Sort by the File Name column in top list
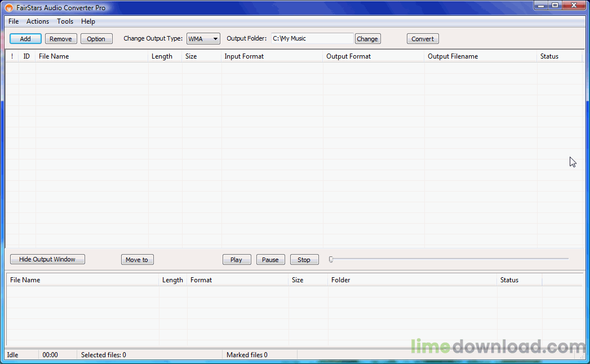 (x=92, y=56)
